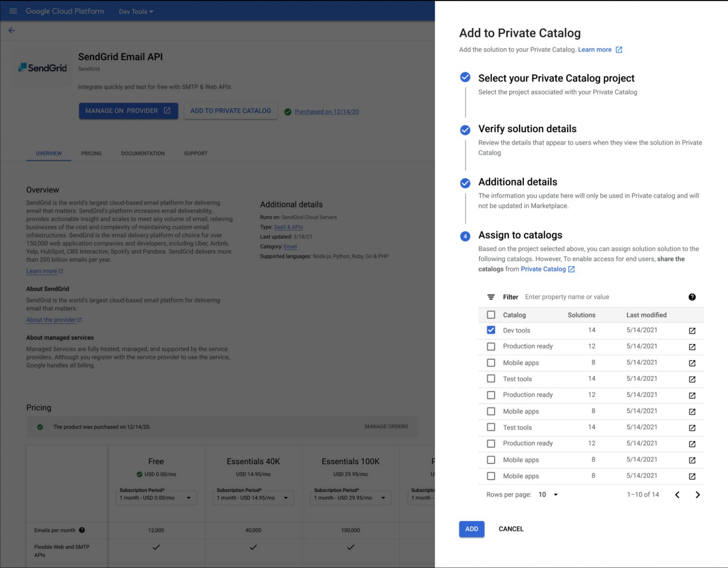Sort by the Last modified column header
Image resolution: width=728 pixels, height=568 pixels.
[646, 315]
